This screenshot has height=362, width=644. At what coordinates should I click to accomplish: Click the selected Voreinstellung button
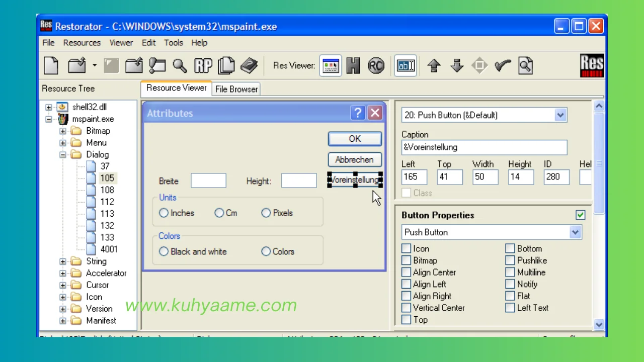pos(355,179)
